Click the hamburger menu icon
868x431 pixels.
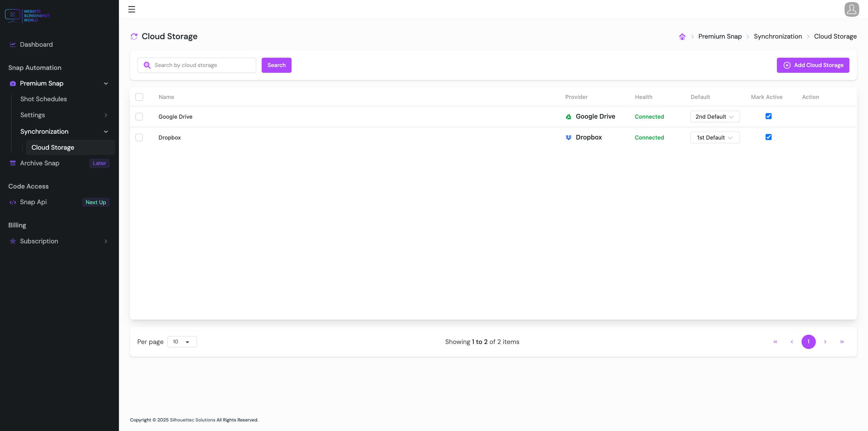pyautogui.click(x=131, y=9)
